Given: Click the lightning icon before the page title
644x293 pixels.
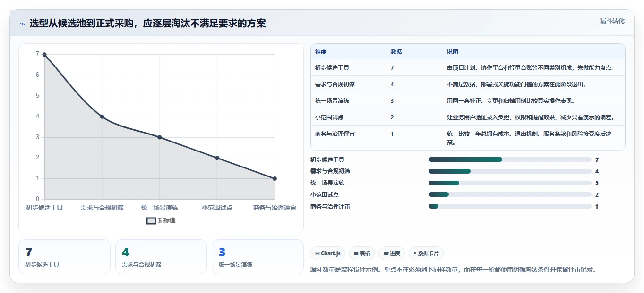Looking at the screenshot, I should [x=22, y=24].
